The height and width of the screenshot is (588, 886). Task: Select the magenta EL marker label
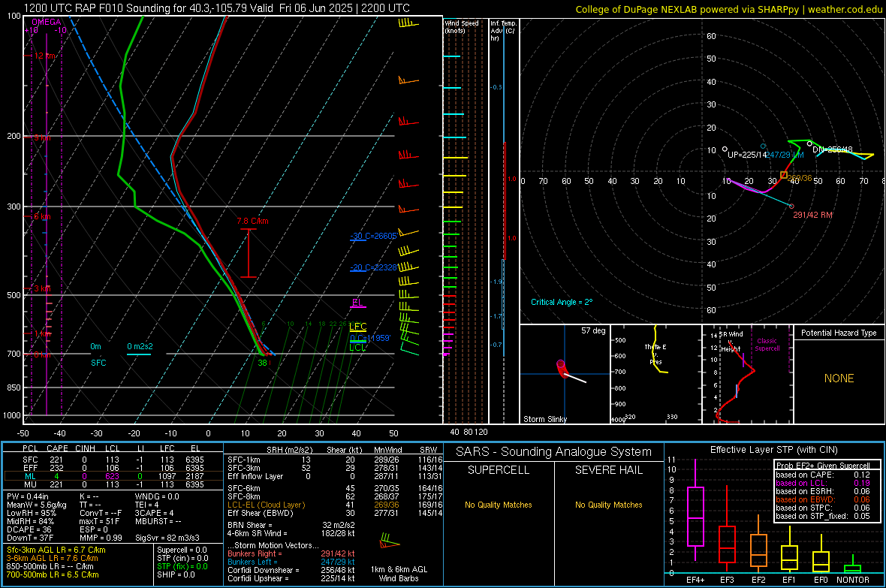357,303
